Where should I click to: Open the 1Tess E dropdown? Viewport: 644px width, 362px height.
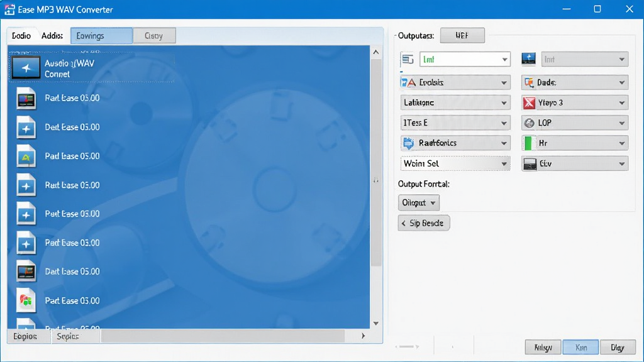455,123
